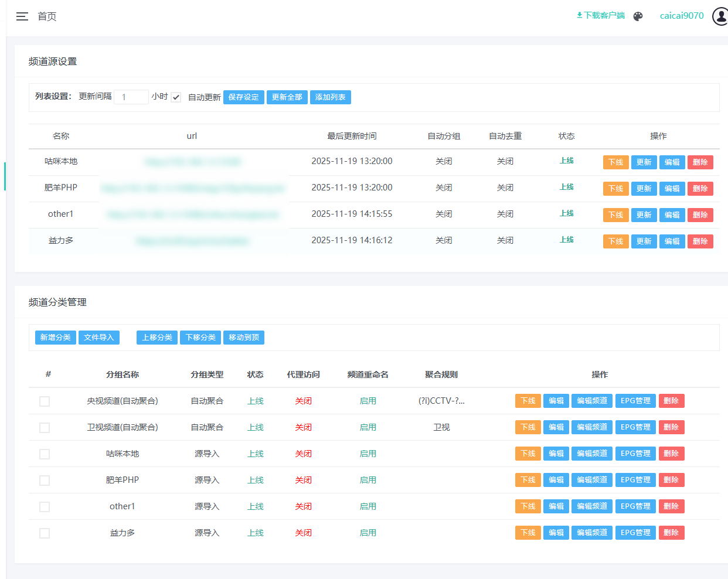Viewport: 728px width, 579px height.
Task: Check the 央视频道(自动聚合) row checkbox
Action: tap(45, 401)
